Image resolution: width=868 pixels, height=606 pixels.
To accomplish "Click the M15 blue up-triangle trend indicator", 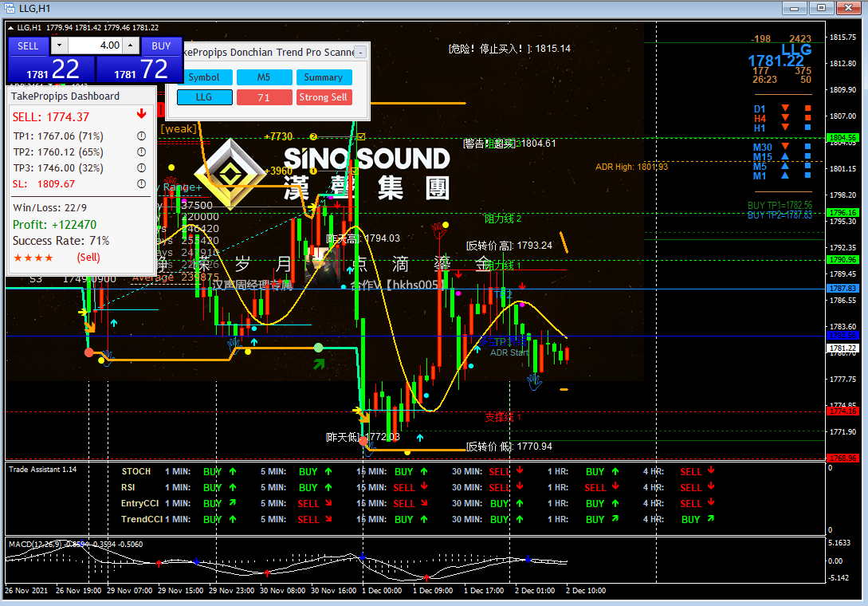I will 785,157.
